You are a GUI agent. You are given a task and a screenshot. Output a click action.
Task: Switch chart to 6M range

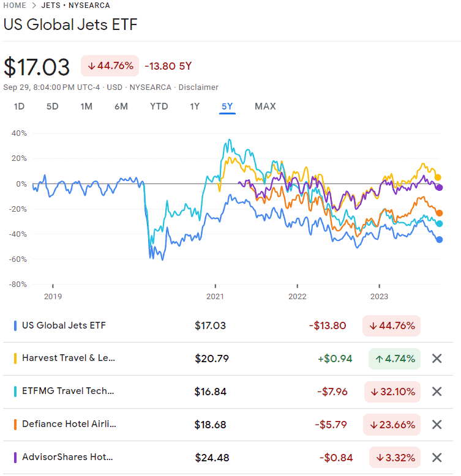tap(121, 106)
